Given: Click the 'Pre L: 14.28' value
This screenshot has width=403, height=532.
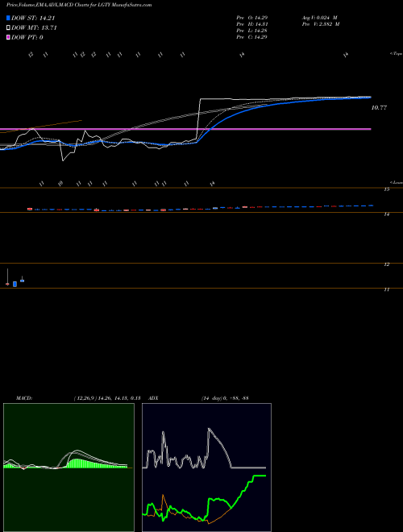Looking at the screenshot, I should click(x=251, y=31).
